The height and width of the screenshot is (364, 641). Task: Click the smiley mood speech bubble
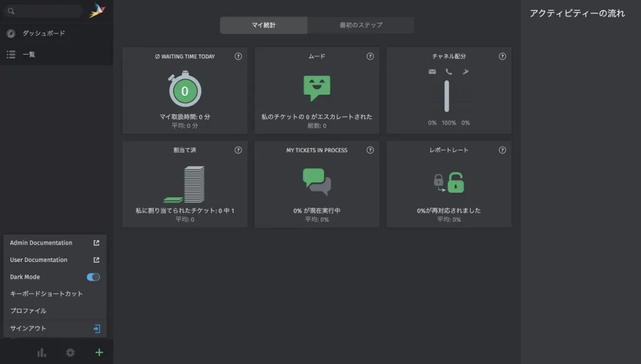pyautogui.click(x=317, y=88)
